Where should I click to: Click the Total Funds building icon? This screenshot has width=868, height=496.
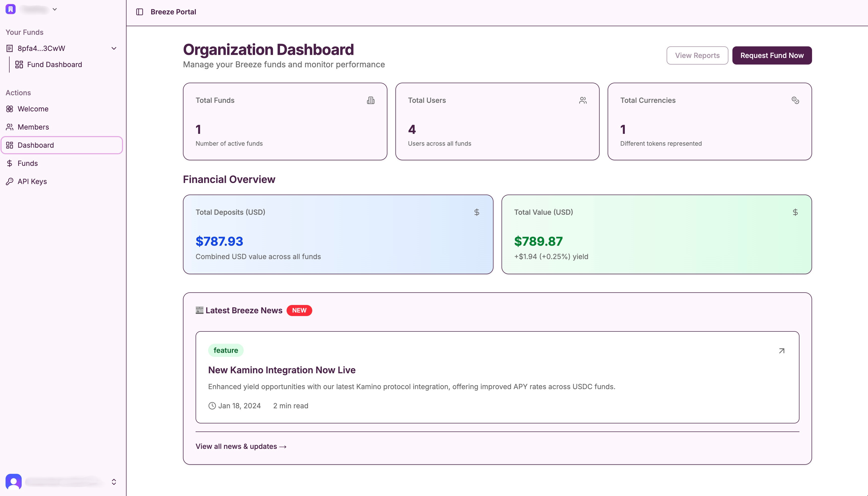(x=371, y=100)
